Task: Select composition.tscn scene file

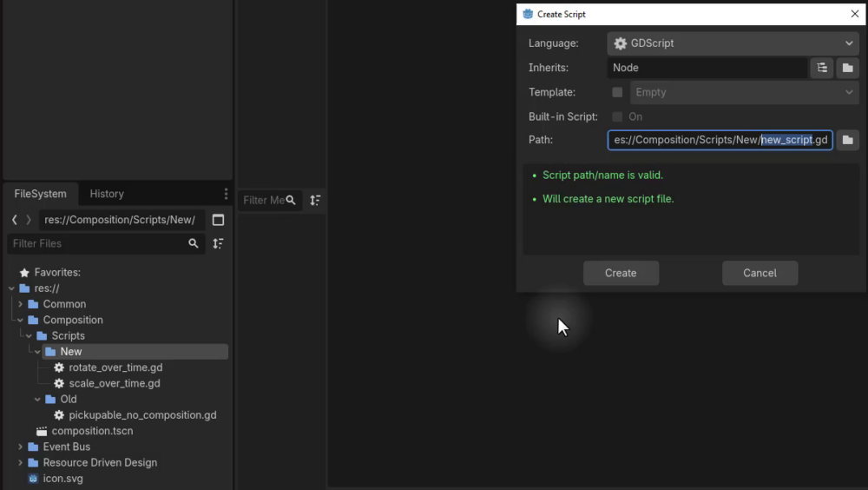Action: coord(92,431)
